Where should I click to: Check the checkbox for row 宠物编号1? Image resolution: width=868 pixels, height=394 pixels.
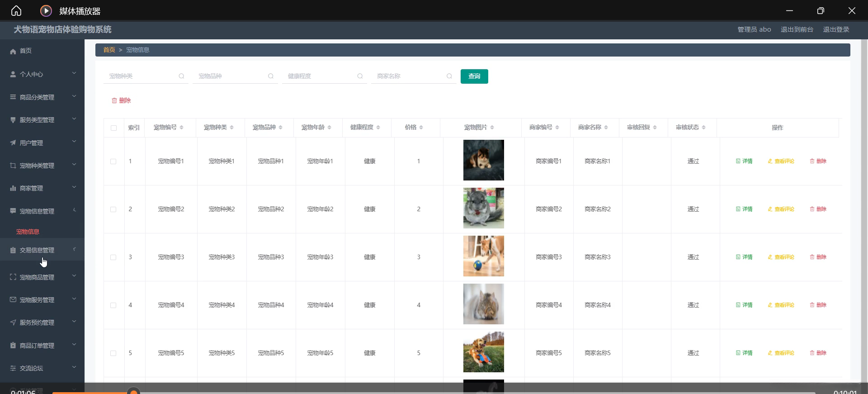coord(113,161)
